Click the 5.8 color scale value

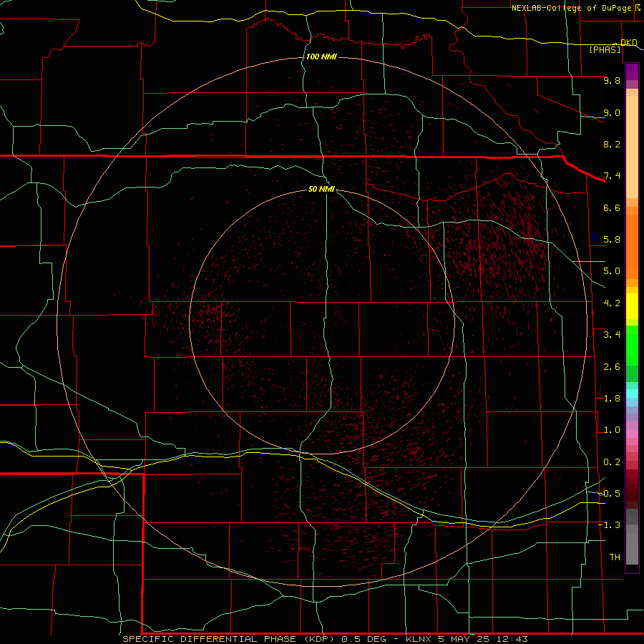coord(612,240)
